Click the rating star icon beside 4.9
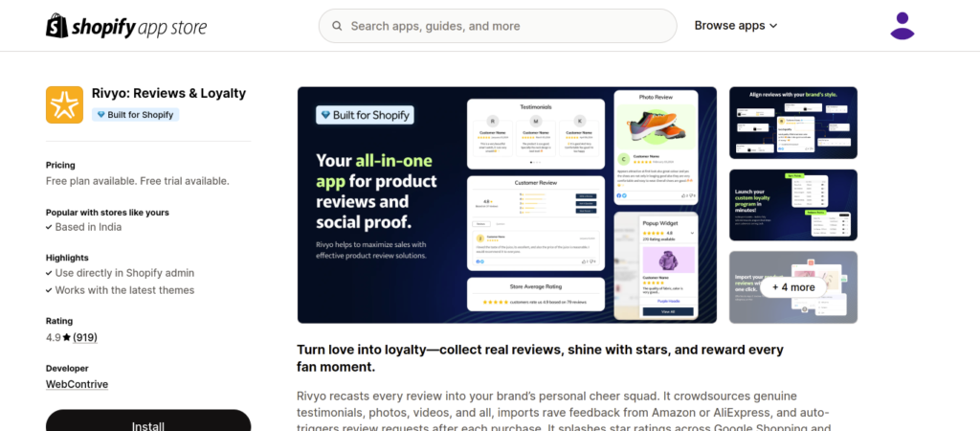The image size is (980, 431). [x=66, y=338]
